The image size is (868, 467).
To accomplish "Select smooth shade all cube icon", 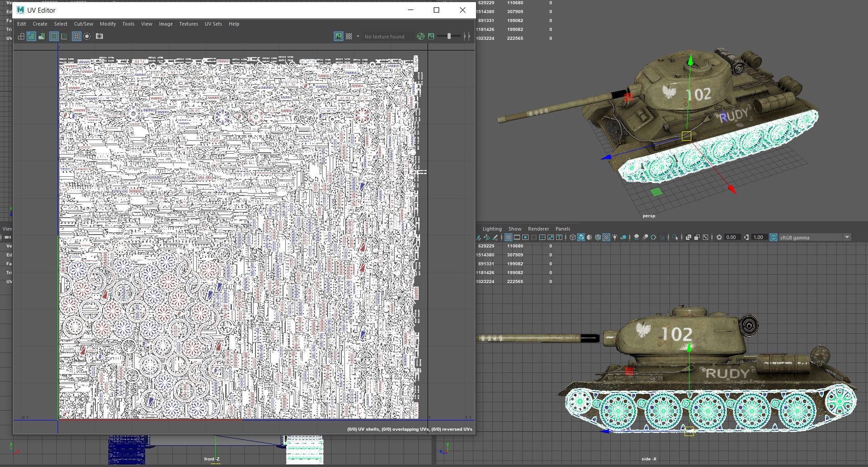I will click(x=581, y=237).
